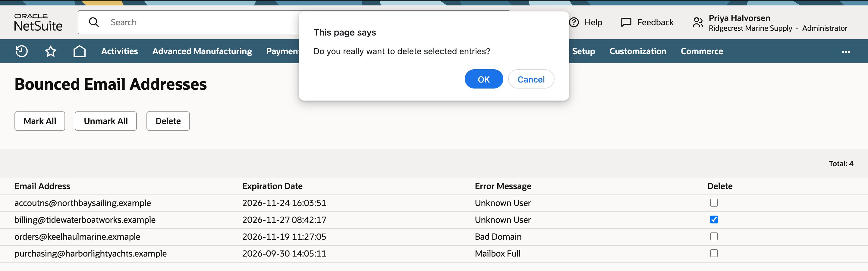Select the accoutns@northbaysailing.example address
Screen dimensions: 868x271
[83, 203]
